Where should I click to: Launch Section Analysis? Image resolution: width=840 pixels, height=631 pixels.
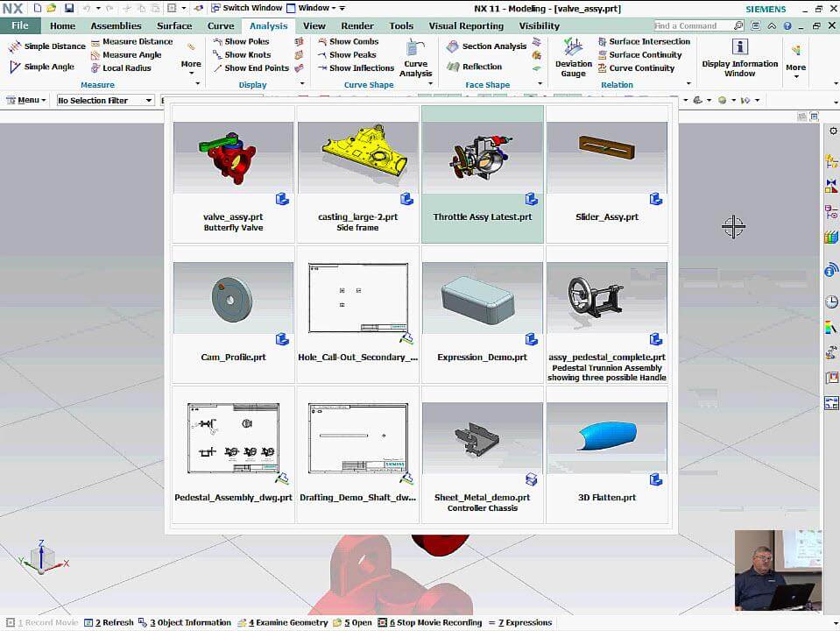click(487, 46)
